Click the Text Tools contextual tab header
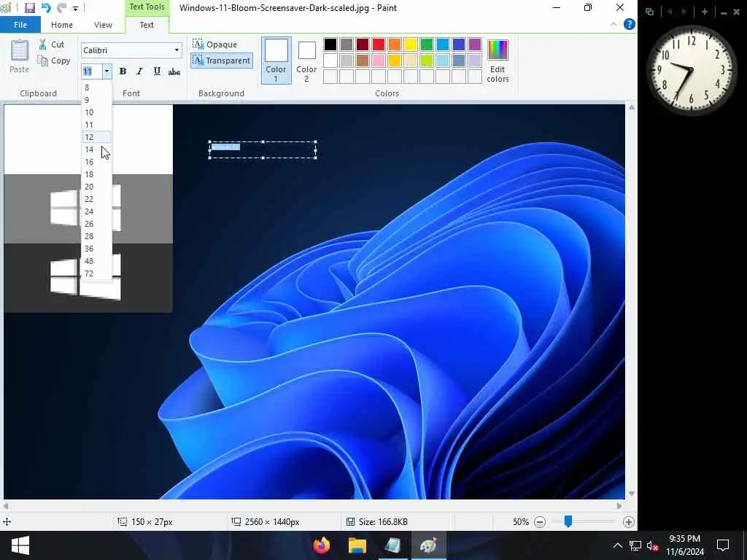 point(147,7)
